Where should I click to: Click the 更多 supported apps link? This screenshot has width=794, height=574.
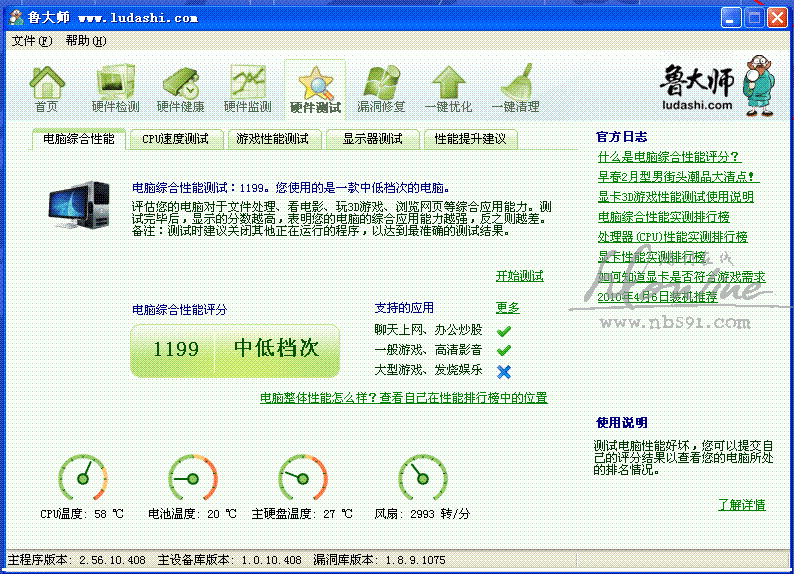[x=507, y=308]
